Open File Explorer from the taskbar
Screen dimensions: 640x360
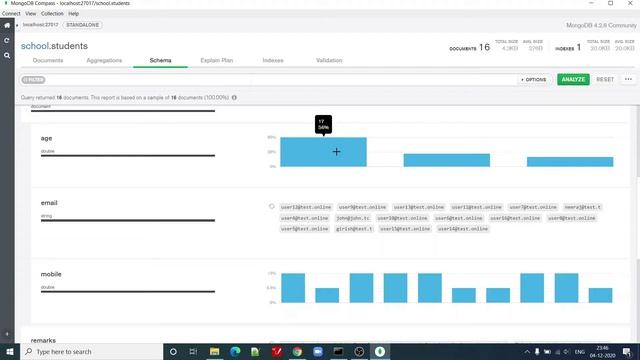(x=214, y=351)
